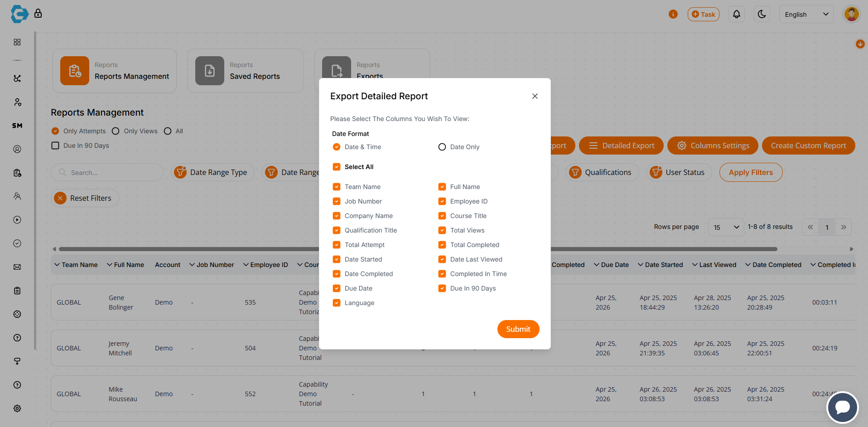The width and height of the screenshot is (868, 427).
Task: Click the orange info icon in top bar
Action: (x=673, y=14)
